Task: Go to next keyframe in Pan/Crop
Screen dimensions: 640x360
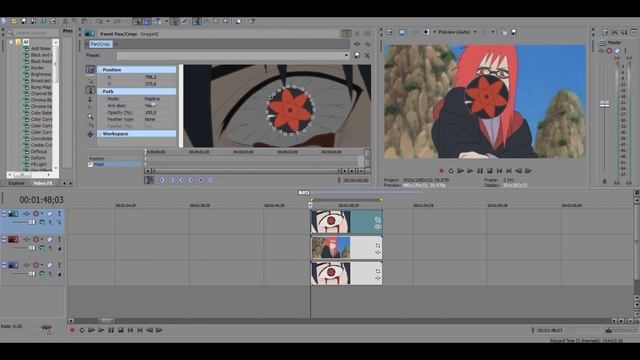Action: coord(182,180)
